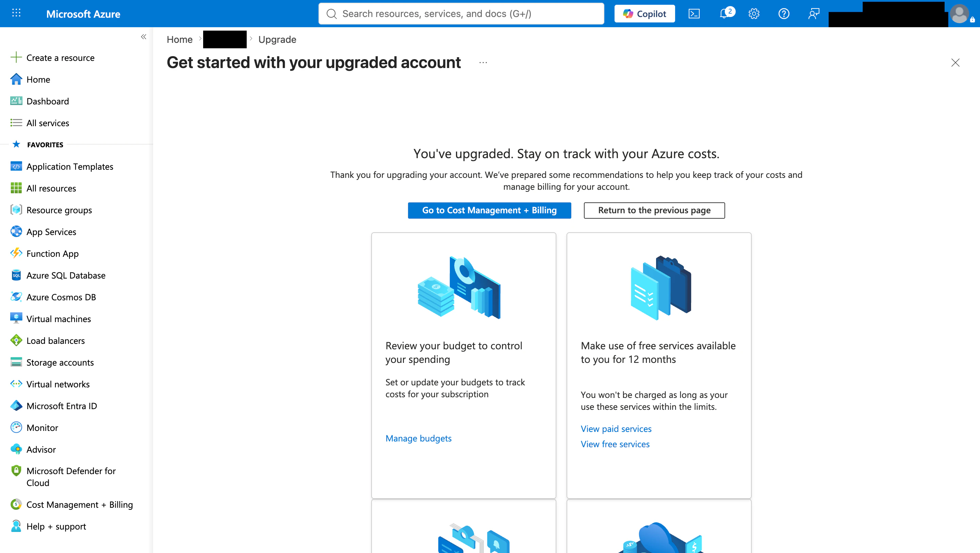
Task: Click the Microsoft Defender shield icon
Action: click(16, 471)
